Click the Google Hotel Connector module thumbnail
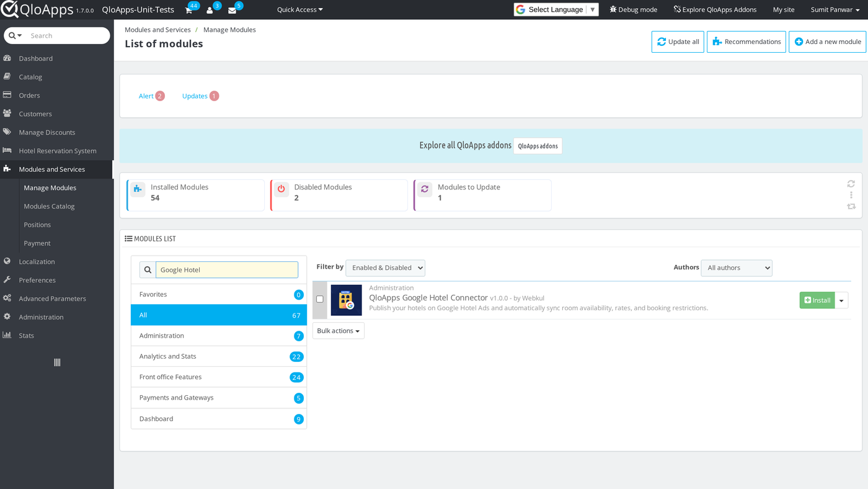This screenshot has width=868, height=489. click(346, 300)
